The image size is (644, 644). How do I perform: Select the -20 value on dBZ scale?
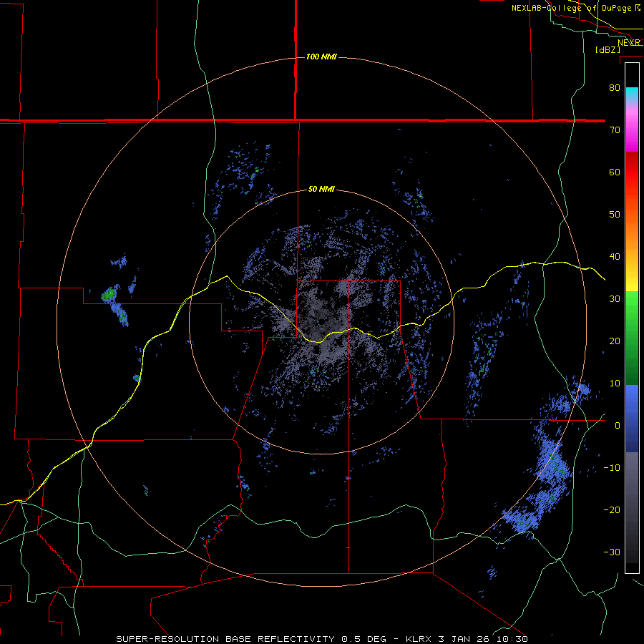pos(612,510)
